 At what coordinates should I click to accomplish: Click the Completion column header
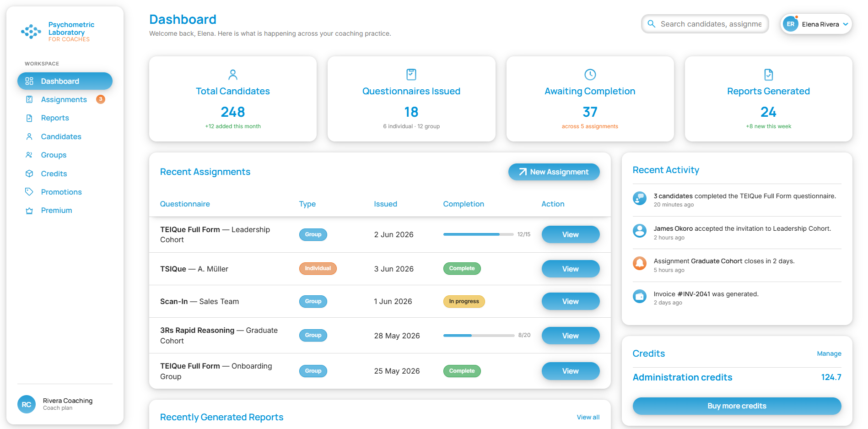[464, 204]
